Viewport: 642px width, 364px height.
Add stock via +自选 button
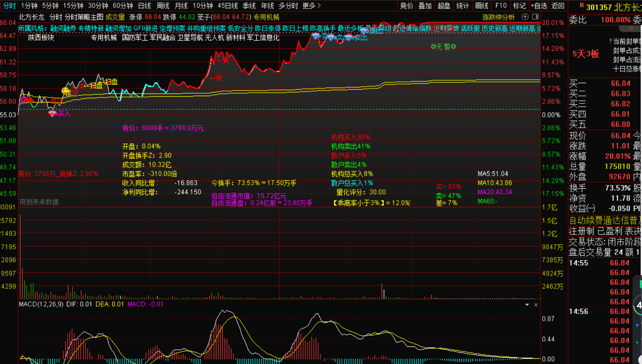(539, 6)
